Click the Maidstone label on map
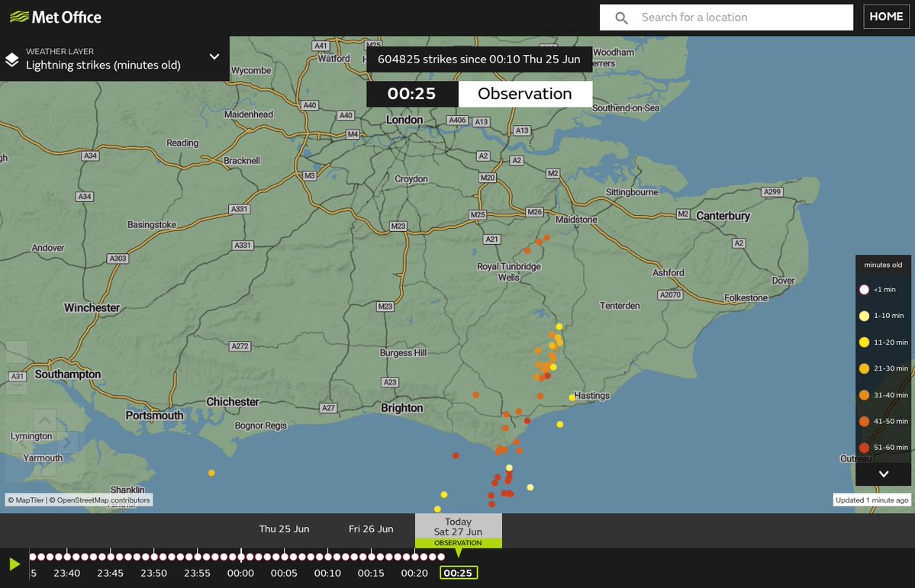 click(x=576, y=220)
